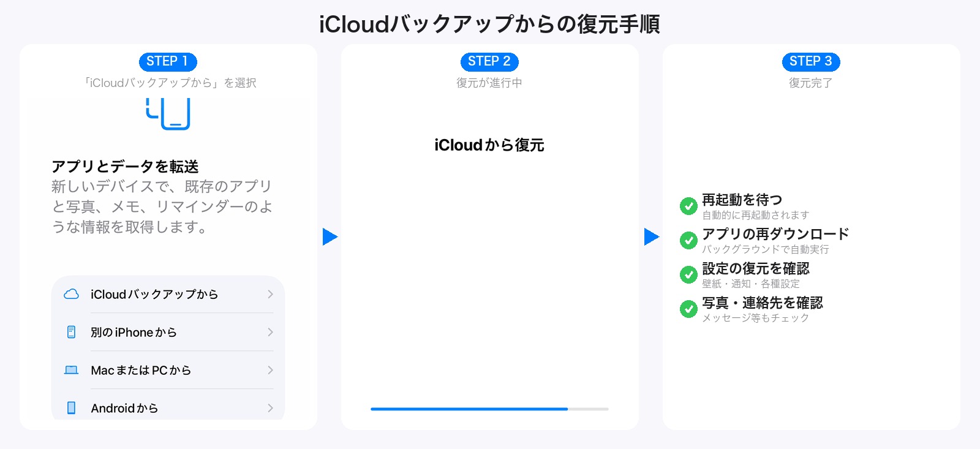The height and width of the screenshot is (449, 980).
Task: Choose the 別のiPhoneから option
Action: click(x=168, y=332)
